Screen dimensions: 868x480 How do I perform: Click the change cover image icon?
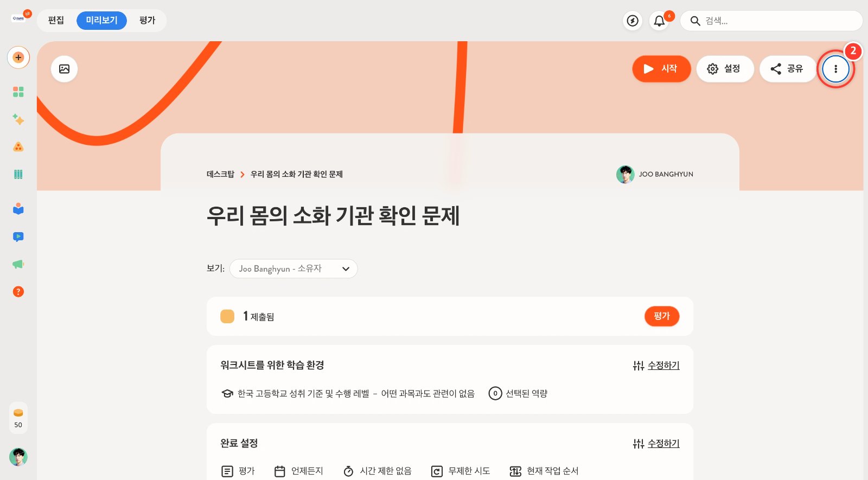(64, 69)
